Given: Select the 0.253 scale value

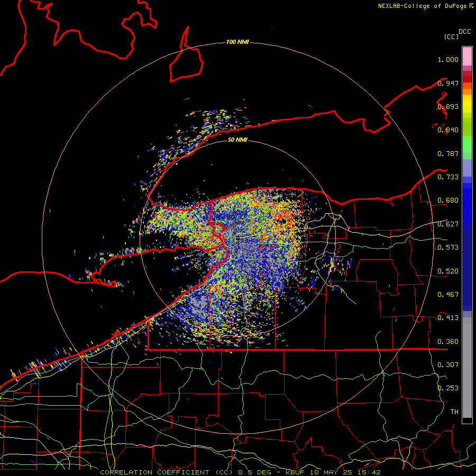Looking at the screenshot, I should tap(448, 388).
